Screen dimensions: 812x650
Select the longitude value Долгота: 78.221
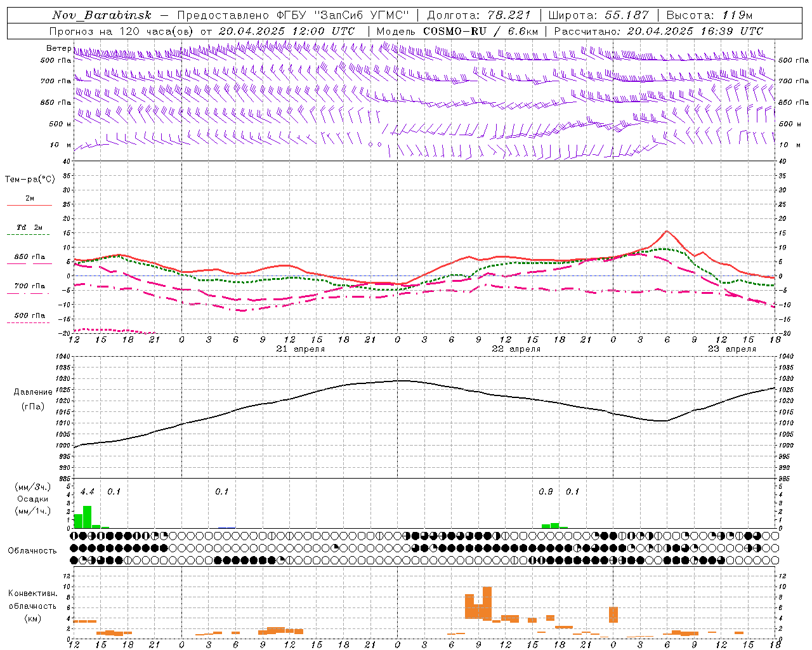point(478,15)
